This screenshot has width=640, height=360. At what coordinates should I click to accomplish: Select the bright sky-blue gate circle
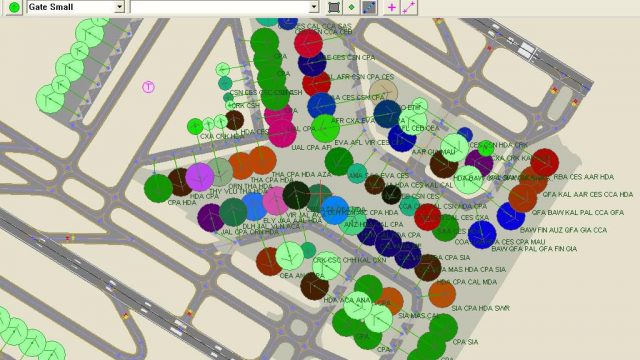tap(335, 210)
